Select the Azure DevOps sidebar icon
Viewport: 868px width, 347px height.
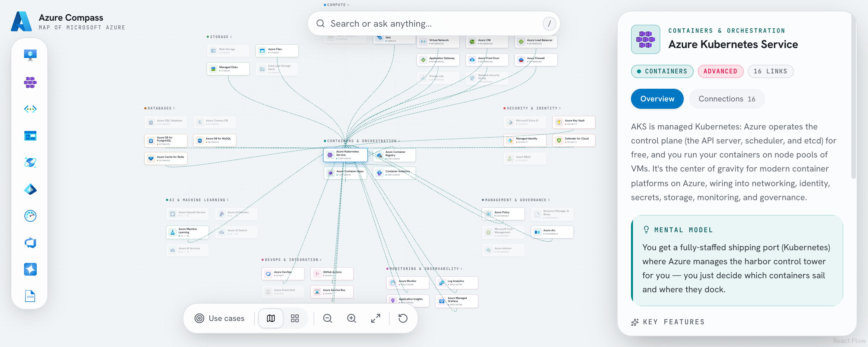tap(30, 243)
